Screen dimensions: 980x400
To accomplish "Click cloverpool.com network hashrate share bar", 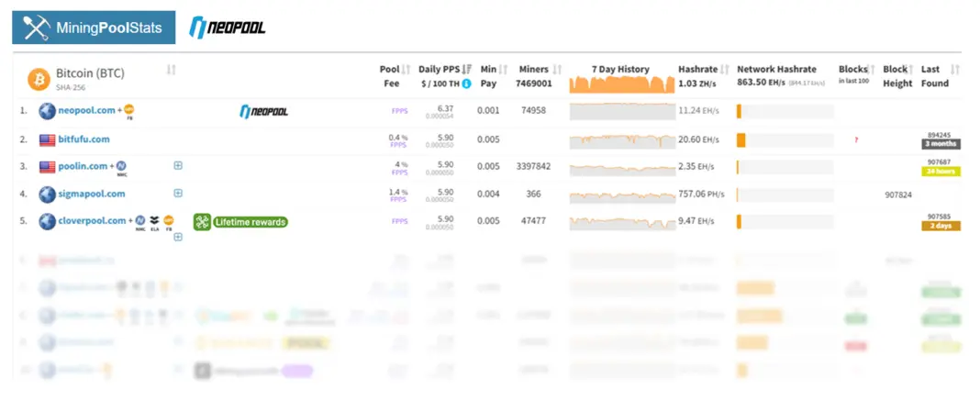I will (785, 221).
